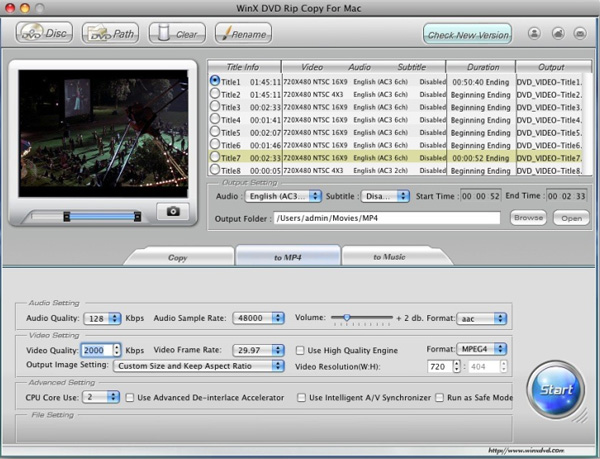Select the Title8 radio button
This screenshot has height=459, width=600.
click(x=215, y=169)
